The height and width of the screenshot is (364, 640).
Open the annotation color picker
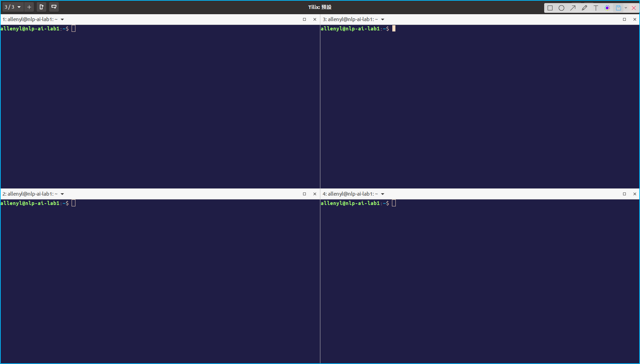607,8
